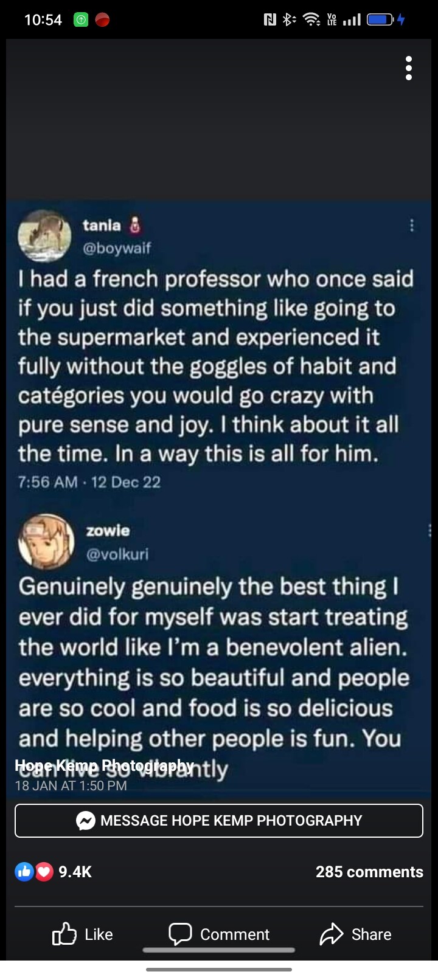Tap the NFC status icon
Screen dimensions: 438x980
(x=269, y=20)
